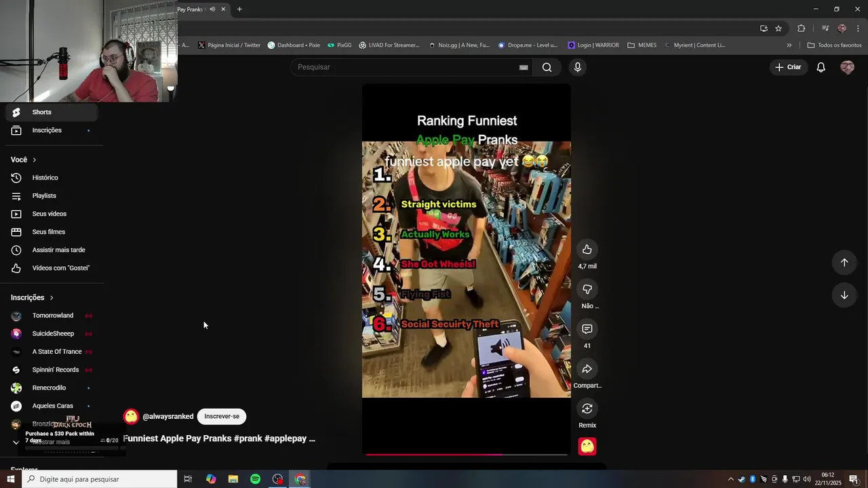Open Windows Start menu
The image size is (868, 488).
coord(11,479)
